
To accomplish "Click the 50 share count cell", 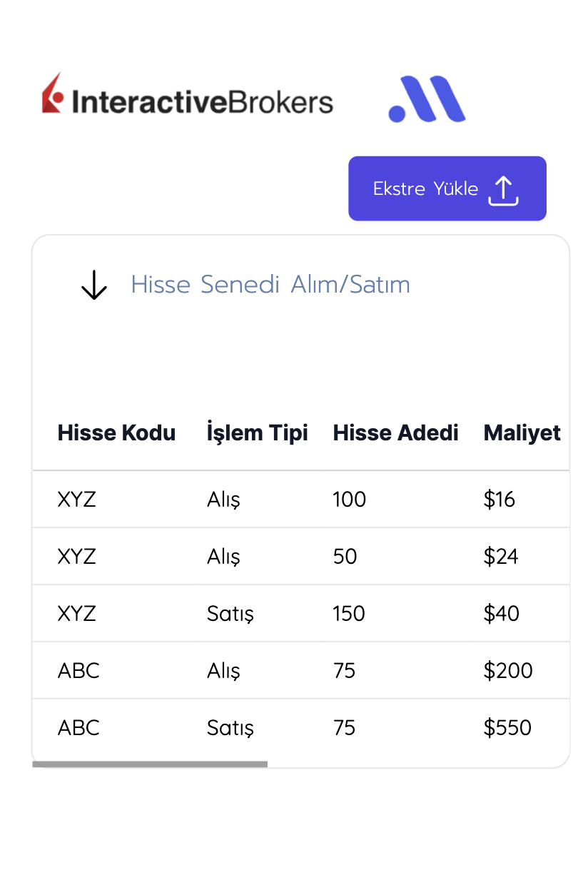I will click(x=345, y=556).
